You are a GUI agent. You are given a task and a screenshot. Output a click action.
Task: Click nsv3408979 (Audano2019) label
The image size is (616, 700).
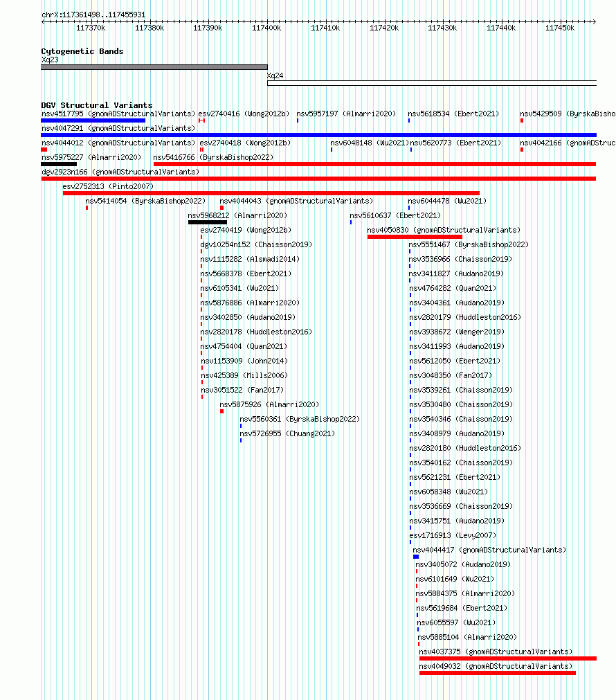pos(457,433)
